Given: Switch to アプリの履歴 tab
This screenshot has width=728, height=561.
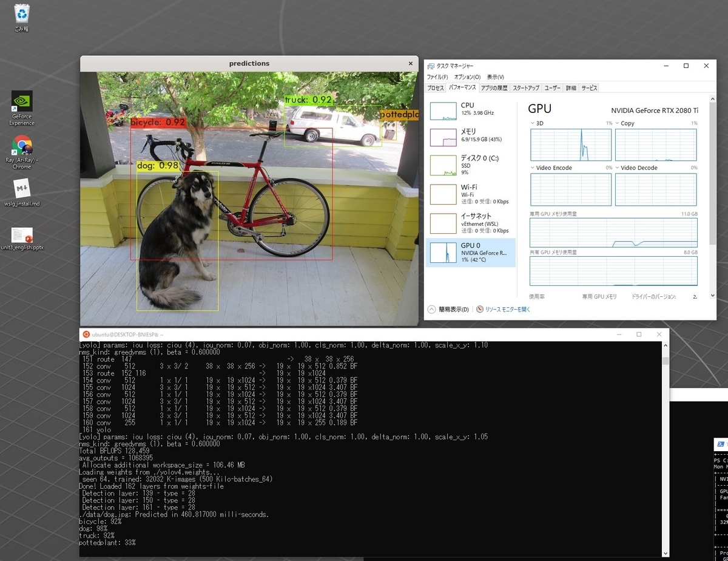Looking at the screenshot, I should pyautogui.click(x=494, y=88).
